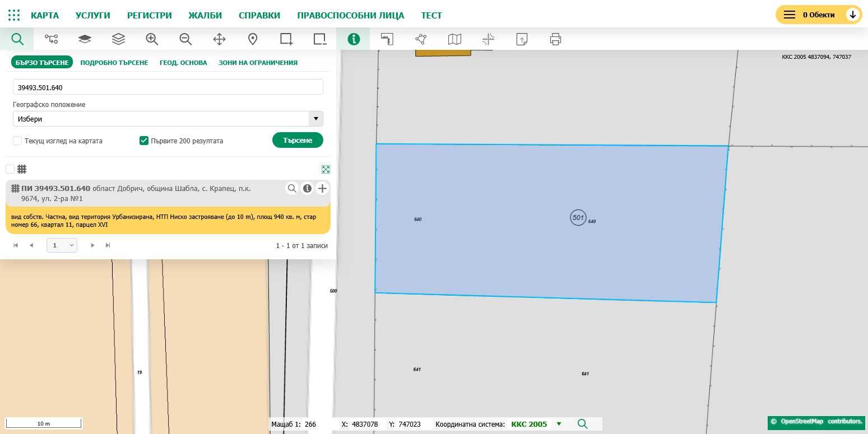Enable 'Текущ изглед на картата' checkbox
Image resolution: width=868 pixels, height=434 pixels.
coord(17,141)
